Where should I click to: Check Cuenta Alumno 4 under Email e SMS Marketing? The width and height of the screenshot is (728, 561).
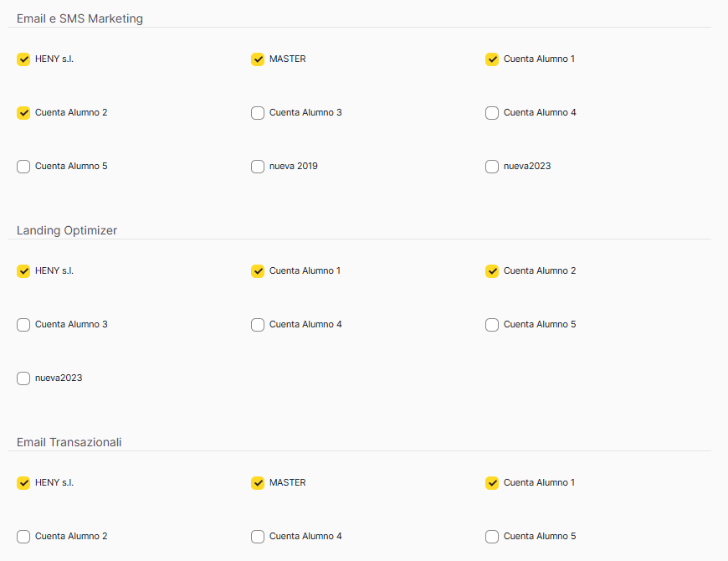click(x=492, y=113)
